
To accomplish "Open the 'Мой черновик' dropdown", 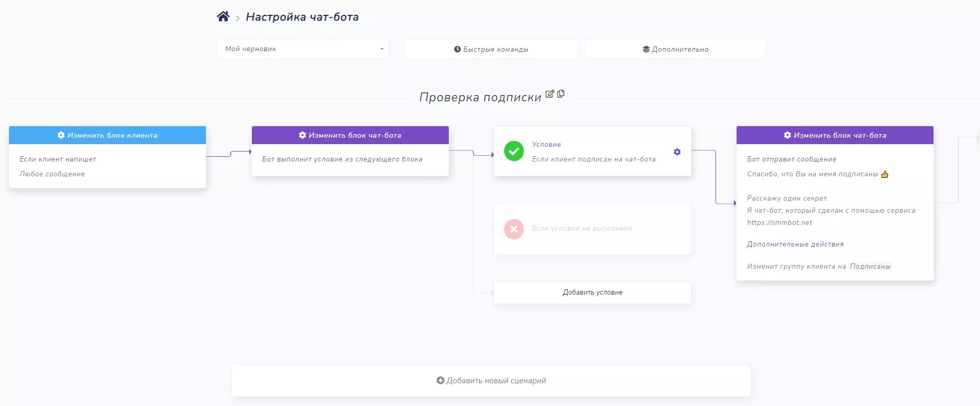I will pyautogui.click(x=303, y=49).
